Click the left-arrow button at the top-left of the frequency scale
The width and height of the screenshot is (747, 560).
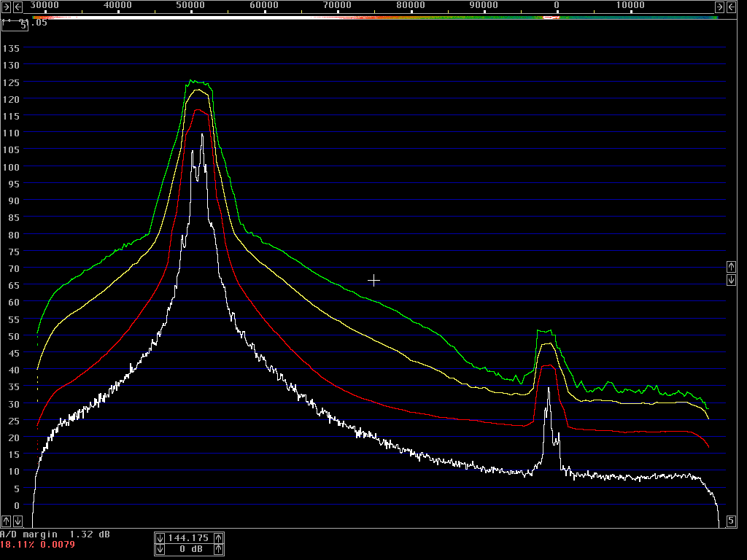pos(18,7)
